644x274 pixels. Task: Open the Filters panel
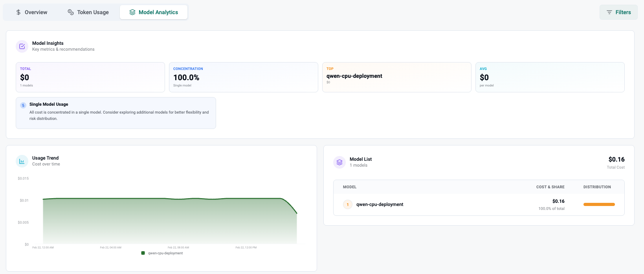618,12
